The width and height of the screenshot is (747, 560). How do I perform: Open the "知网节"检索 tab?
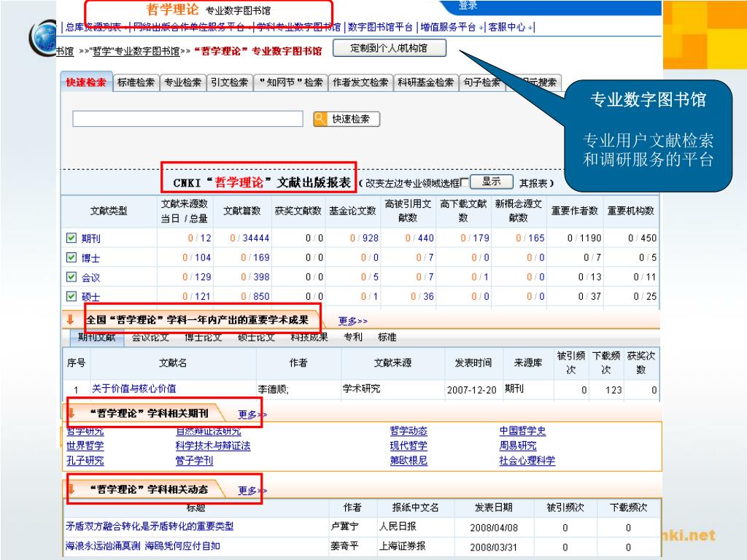[290, 82]
